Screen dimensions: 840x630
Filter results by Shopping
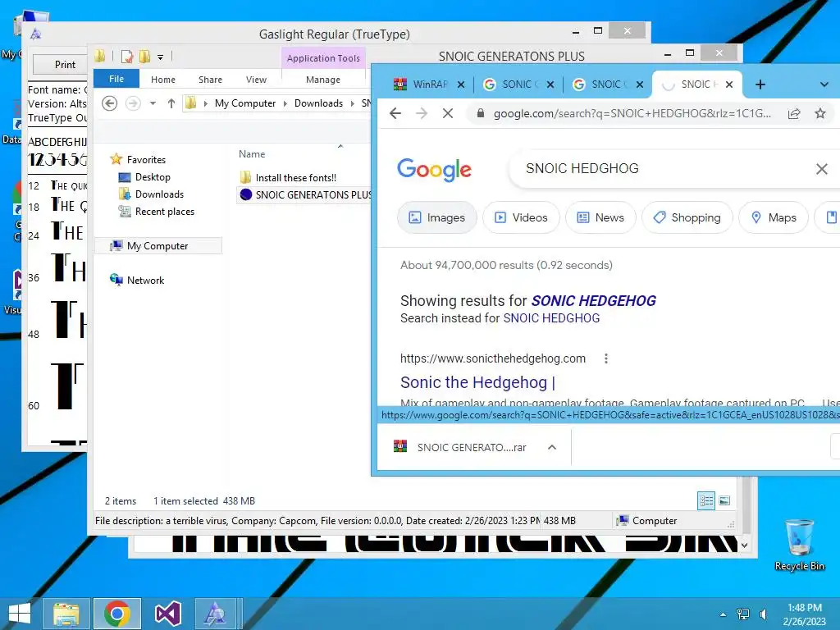tap(687, 217)
